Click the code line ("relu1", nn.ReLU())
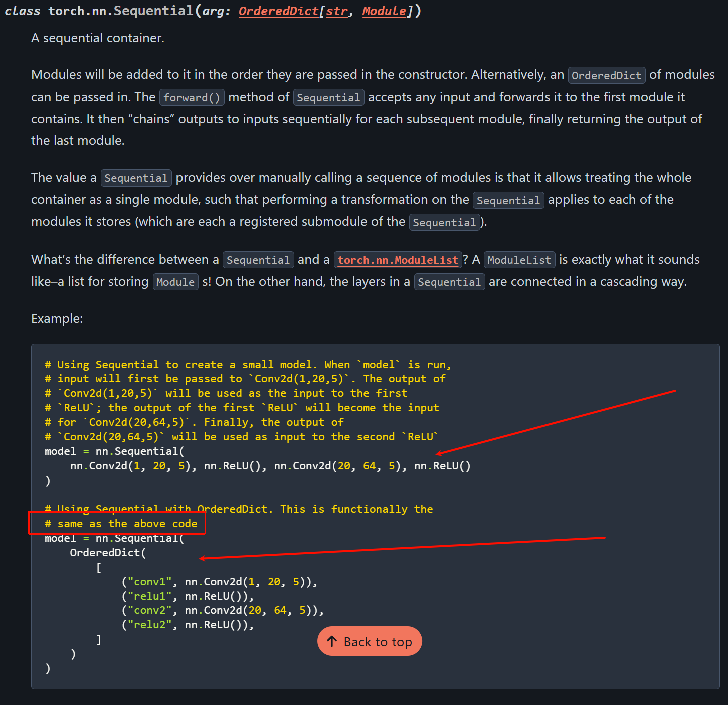The height and width of the screenshot is (705, 728). pyautogui.click(x=188, y=596)
